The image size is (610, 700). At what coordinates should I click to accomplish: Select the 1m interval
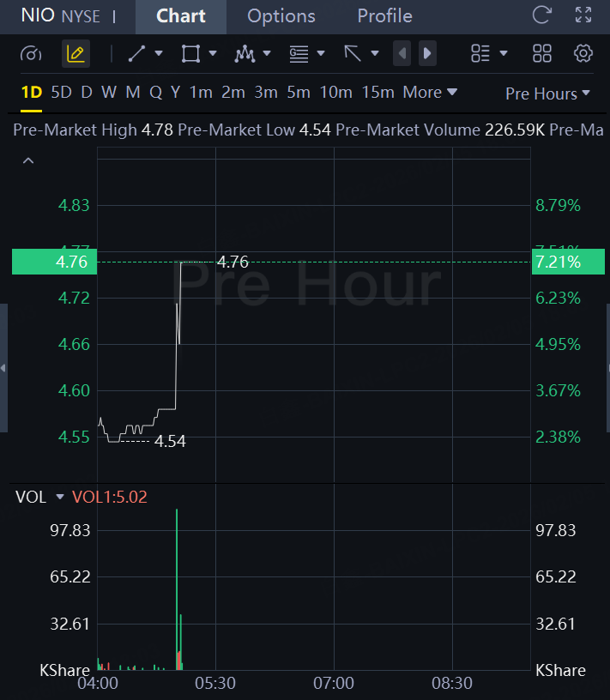[x=201, y=93]
